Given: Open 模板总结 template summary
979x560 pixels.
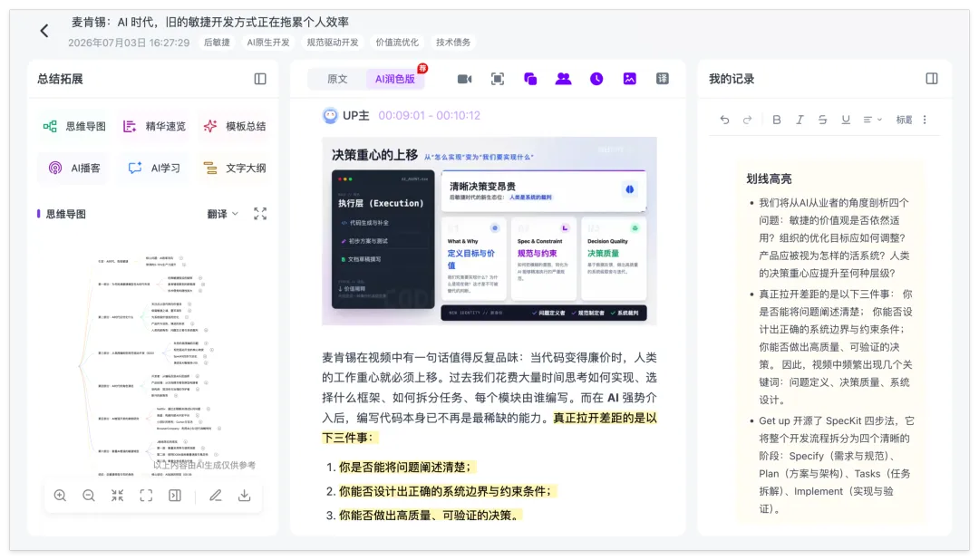Looking at the screenshot, I should (x=235, y=126).
